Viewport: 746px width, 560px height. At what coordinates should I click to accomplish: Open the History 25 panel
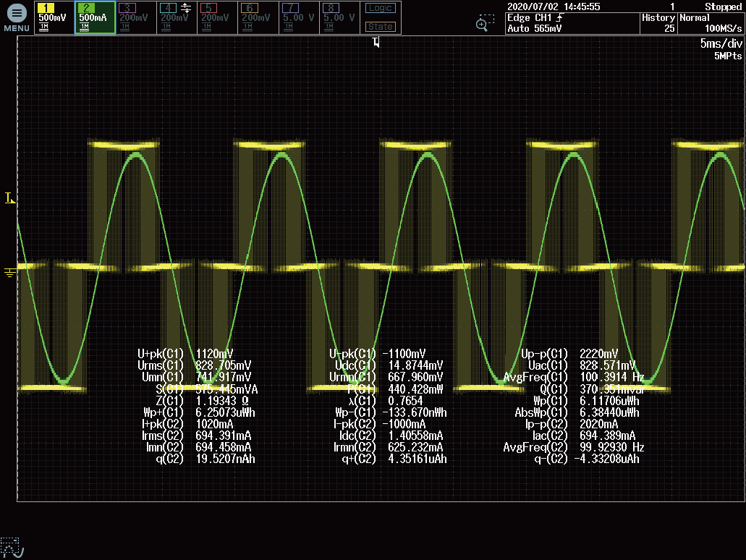coord(658,23)
